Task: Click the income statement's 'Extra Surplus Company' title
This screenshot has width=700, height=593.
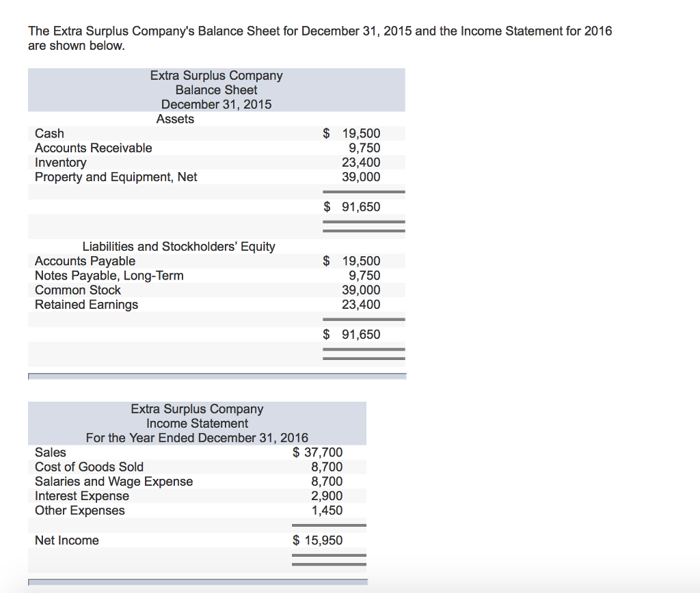Action: [x=197, y=409]
